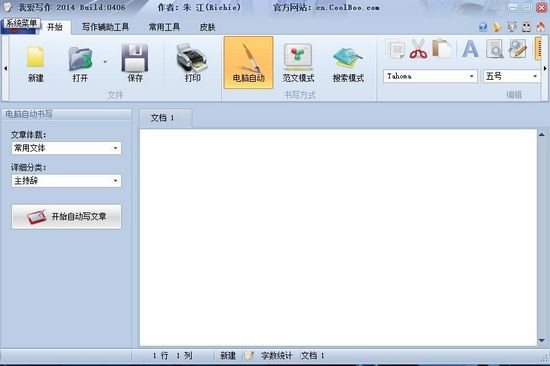Click the find-and-replace pencil icon
Screen dimensions: 550x366
point(518,49)
